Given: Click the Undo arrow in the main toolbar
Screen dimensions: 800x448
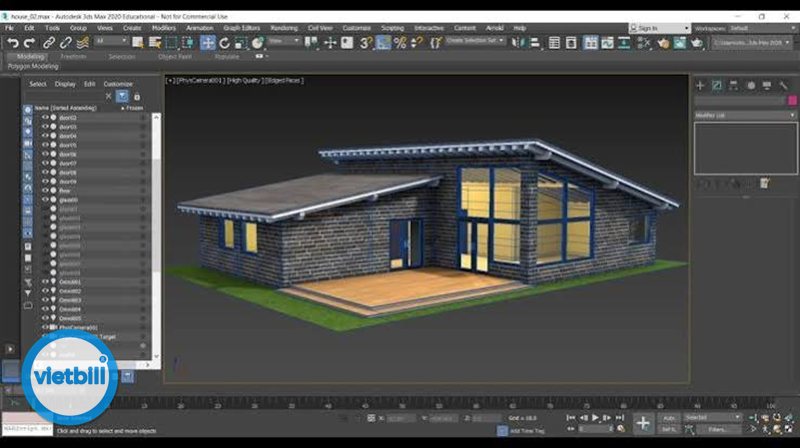Looking at the screenshot, I should tap(13, 43).
